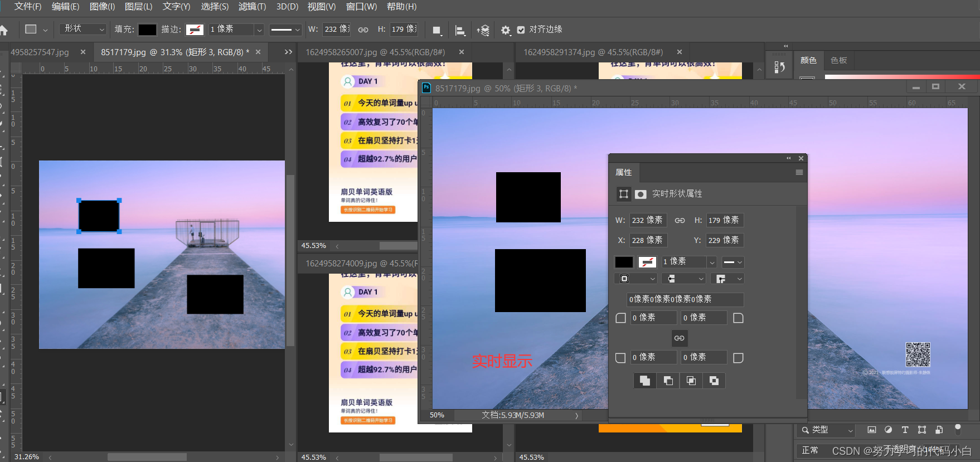Open the 图层(L) menu
This screenshot has height=462, width=980.
(x=138, y=7)
